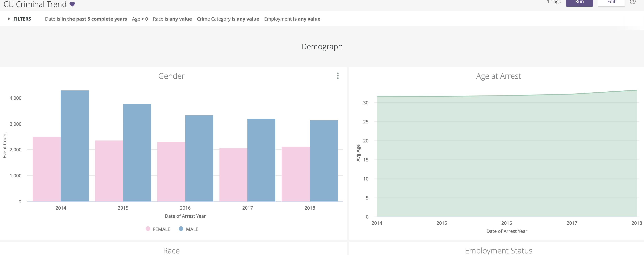The width and height of the screenshot is (644, 255).
Task: Open the Gender tile three-dot menu
Action: (x=338, y=76)
